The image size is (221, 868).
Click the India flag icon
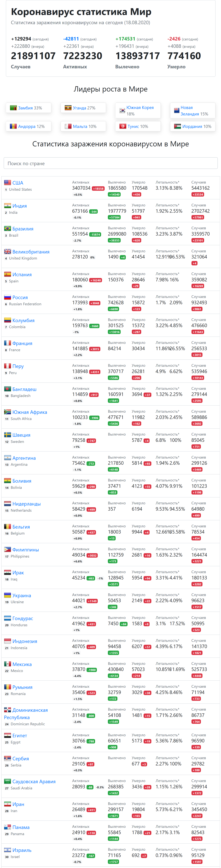tap(7, 206)
